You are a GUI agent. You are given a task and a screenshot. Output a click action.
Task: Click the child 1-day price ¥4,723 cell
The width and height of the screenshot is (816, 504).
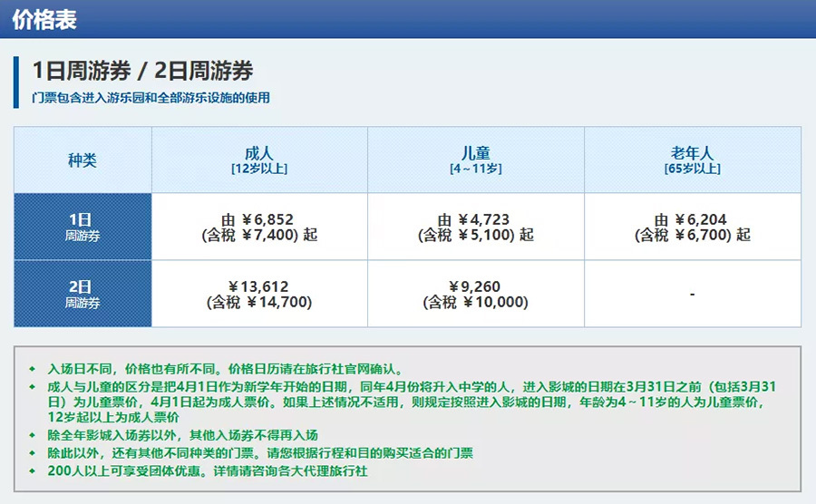click(476, 227)
